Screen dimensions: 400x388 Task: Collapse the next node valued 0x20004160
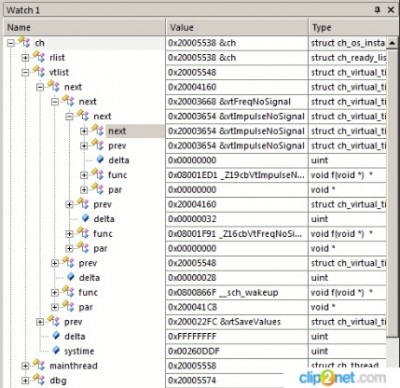pyautogui.click(x=40, y=87)
